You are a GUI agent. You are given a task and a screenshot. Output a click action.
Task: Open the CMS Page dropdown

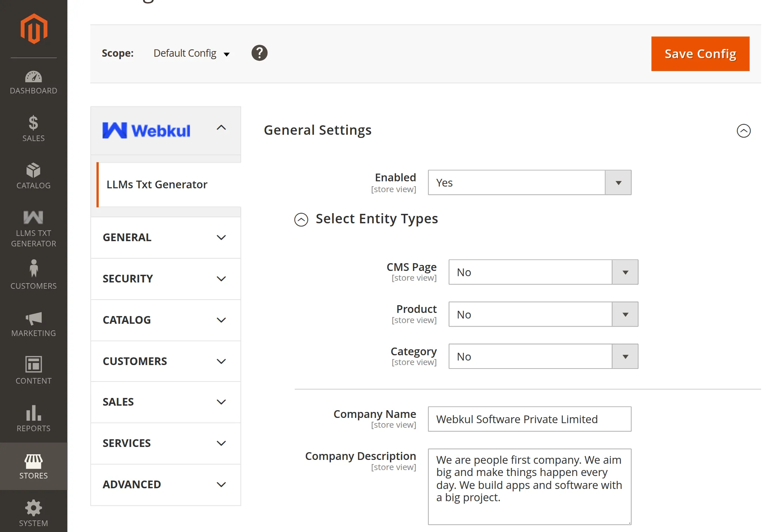pos(543,272)
